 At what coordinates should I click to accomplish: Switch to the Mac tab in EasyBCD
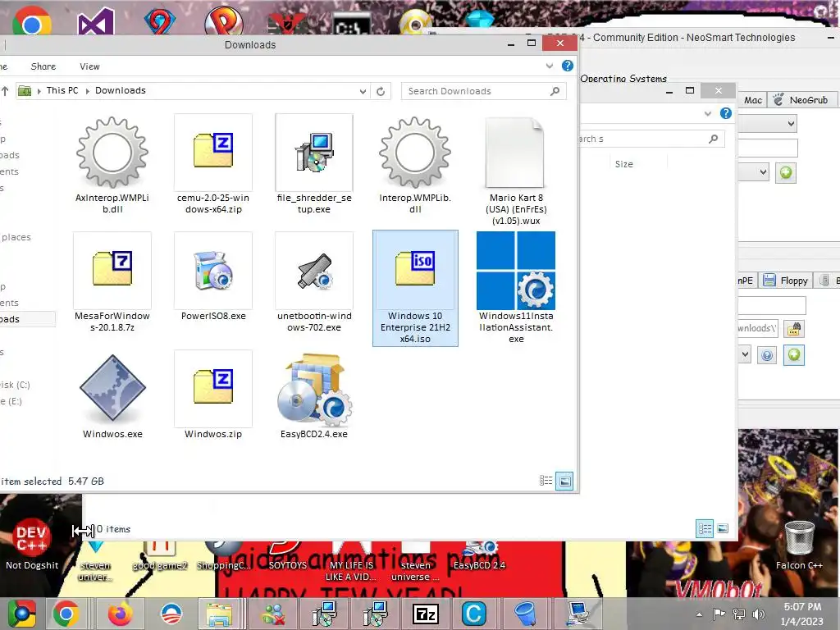(x=752, y=100)
